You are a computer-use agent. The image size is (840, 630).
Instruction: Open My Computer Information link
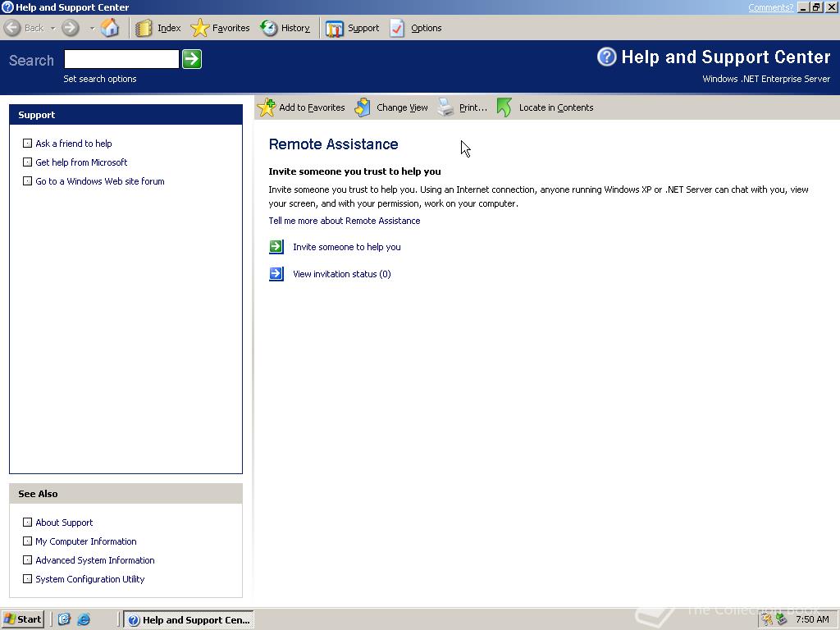(x=86, y=541)
